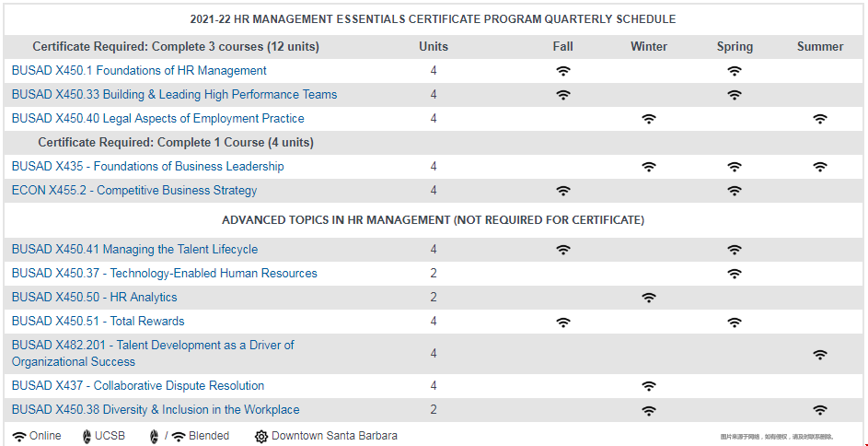This screenshot has width=868, height=446.
Task: Open BUSAD X450.40 Legal Aspects of Employment Practice
Action: click(x=157, y=119)
